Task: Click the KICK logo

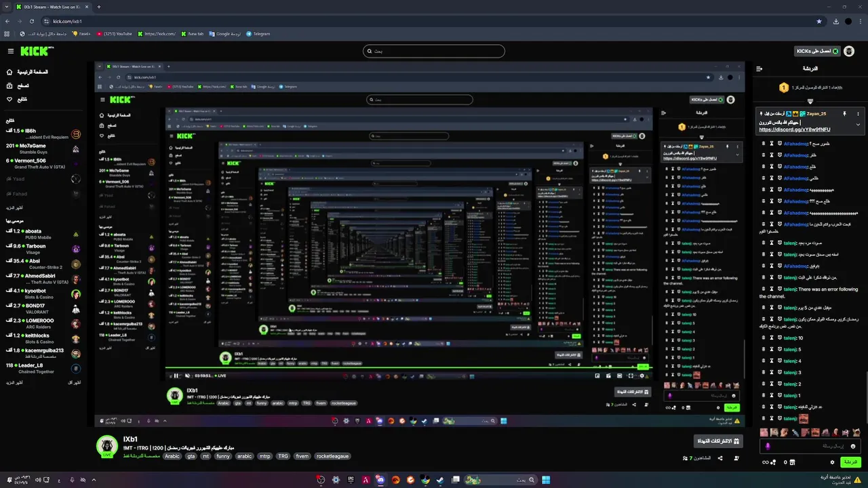Action: point(36,51)
